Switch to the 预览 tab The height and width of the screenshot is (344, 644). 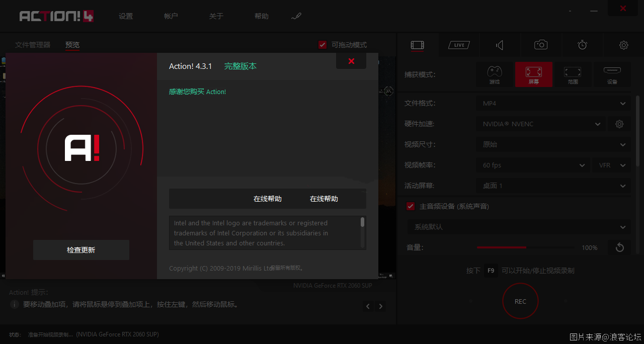72,45
